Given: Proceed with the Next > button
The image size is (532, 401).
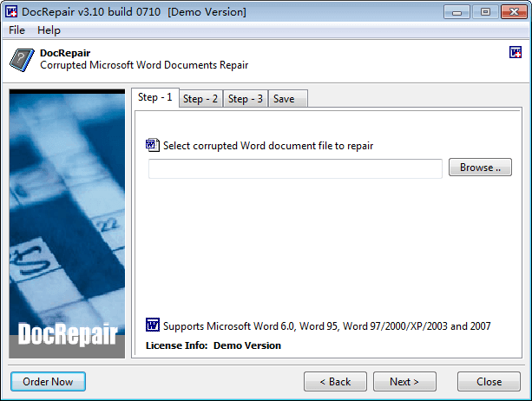Looking at the screenshot, I should tap(404, 382).
